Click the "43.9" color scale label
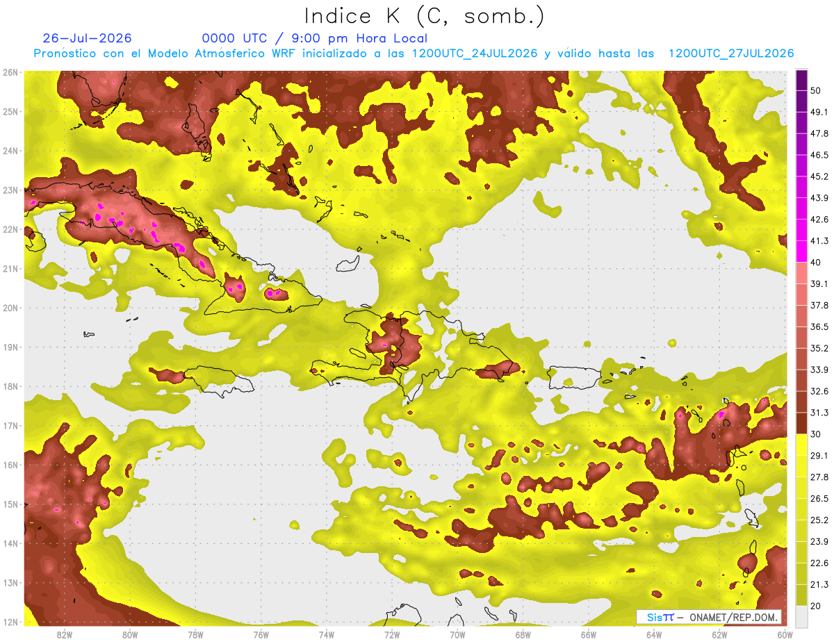 pyautogui.click(x=819, y=198)
